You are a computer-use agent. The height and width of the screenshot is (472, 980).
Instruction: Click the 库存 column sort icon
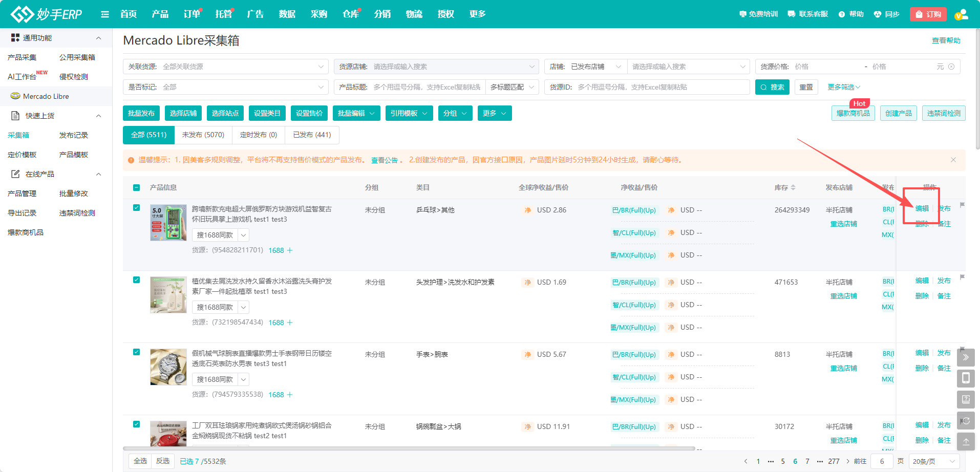[x=793, y=188]
